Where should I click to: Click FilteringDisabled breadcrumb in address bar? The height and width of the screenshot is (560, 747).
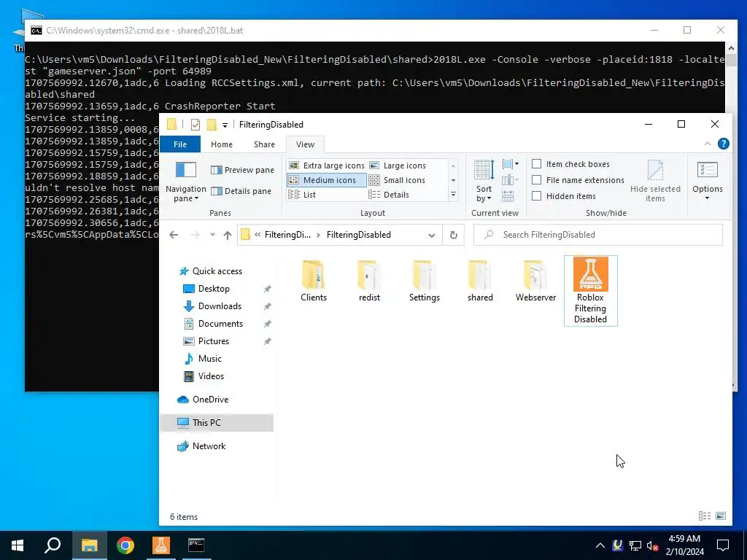tap(358, 235)
